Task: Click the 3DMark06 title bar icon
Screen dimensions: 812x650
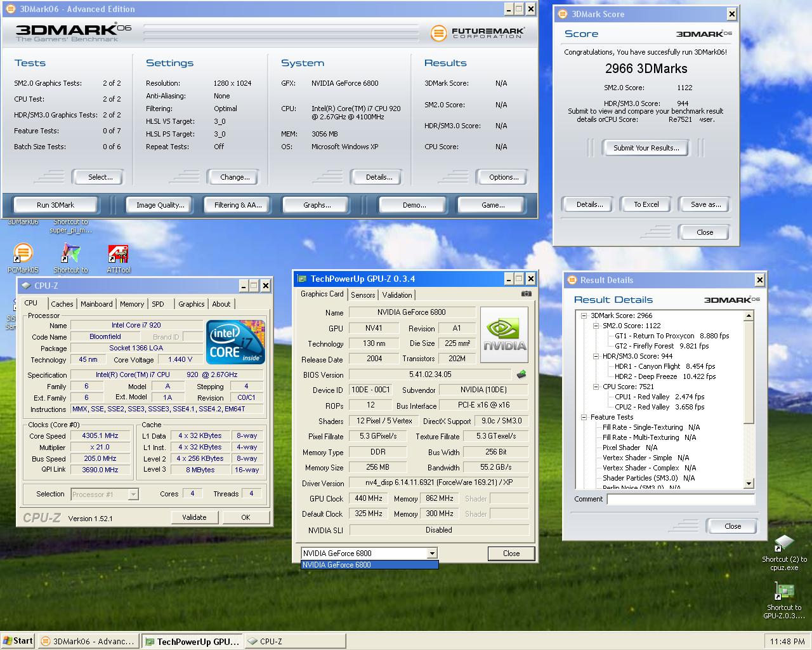Action: (x=10, y=9)
